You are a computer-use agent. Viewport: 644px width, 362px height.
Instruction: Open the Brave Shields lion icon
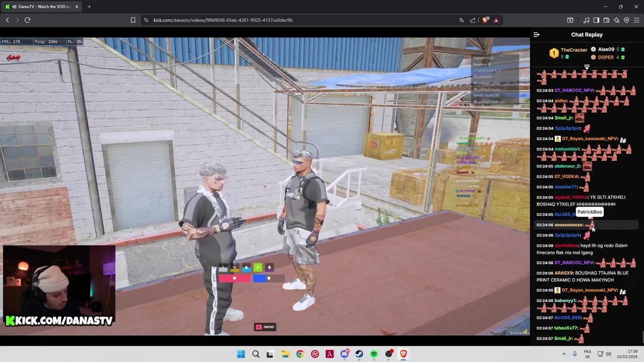(485, 20)
